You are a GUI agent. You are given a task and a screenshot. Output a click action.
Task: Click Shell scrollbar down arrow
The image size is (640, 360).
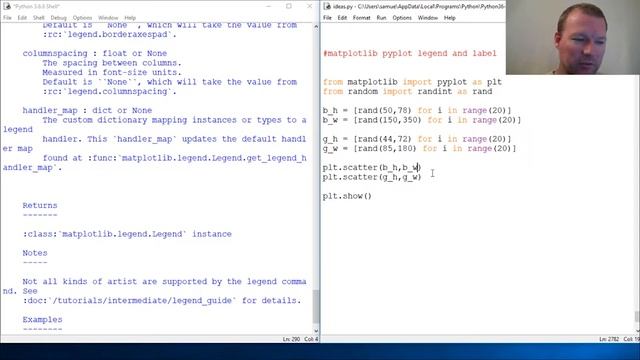click(x=316, y=331)
